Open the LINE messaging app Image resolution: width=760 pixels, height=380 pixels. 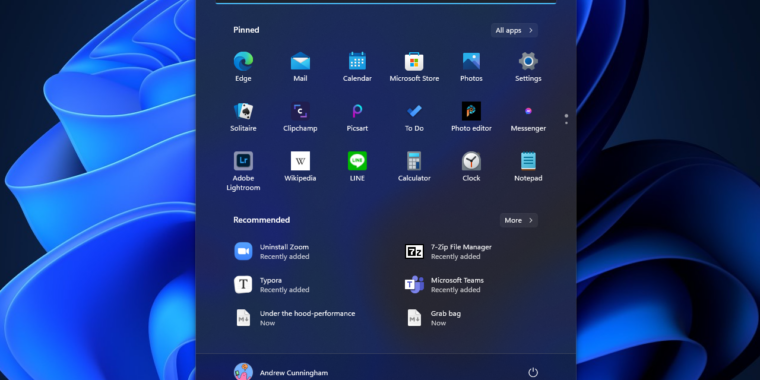pyautogui.click(x=357, y=166)
